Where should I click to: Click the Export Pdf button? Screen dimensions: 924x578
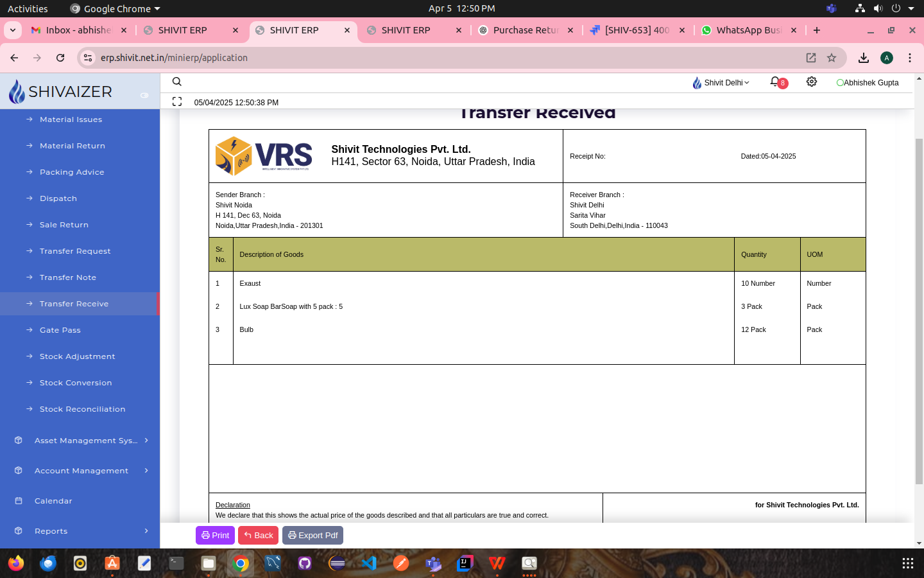point(312,535)
